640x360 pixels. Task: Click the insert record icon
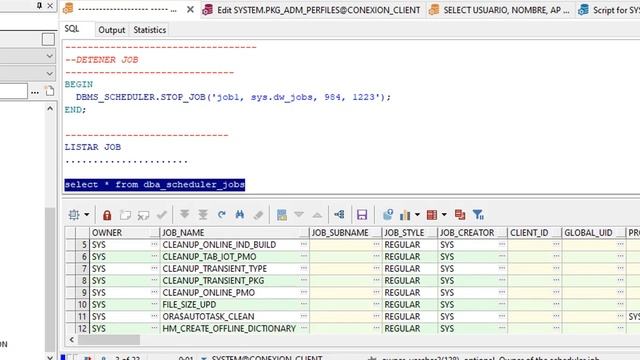tap(125, 215)
